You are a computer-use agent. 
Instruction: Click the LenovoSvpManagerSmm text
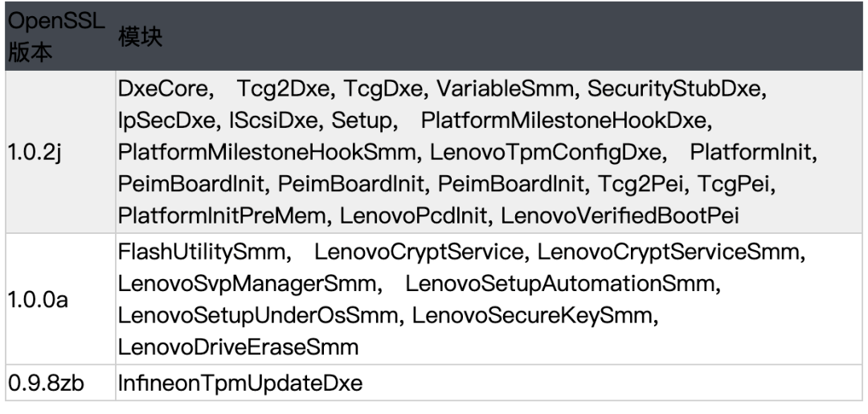[x=247, y=284]
